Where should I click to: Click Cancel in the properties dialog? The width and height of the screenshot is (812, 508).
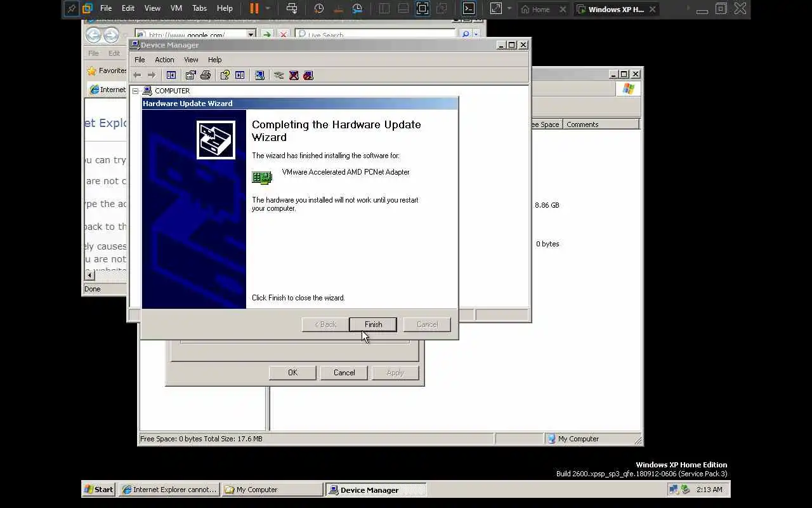pos(344,373)
